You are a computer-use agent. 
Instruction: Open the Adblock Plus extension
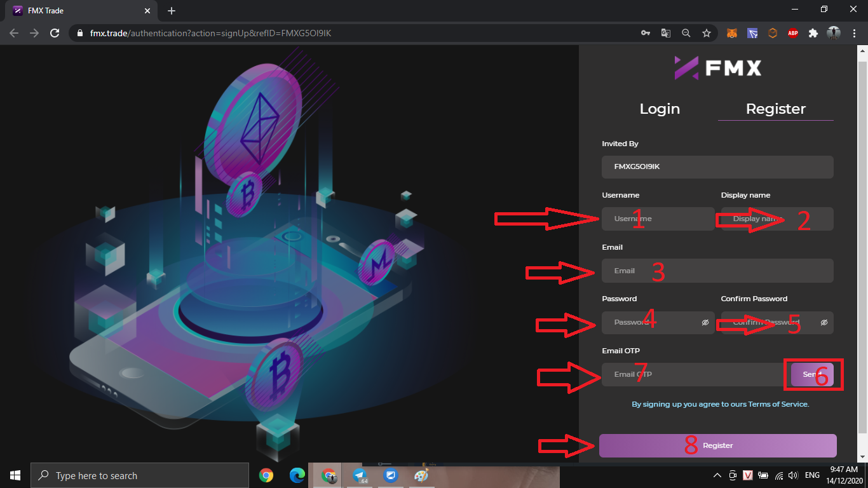[x=793, y=33]
